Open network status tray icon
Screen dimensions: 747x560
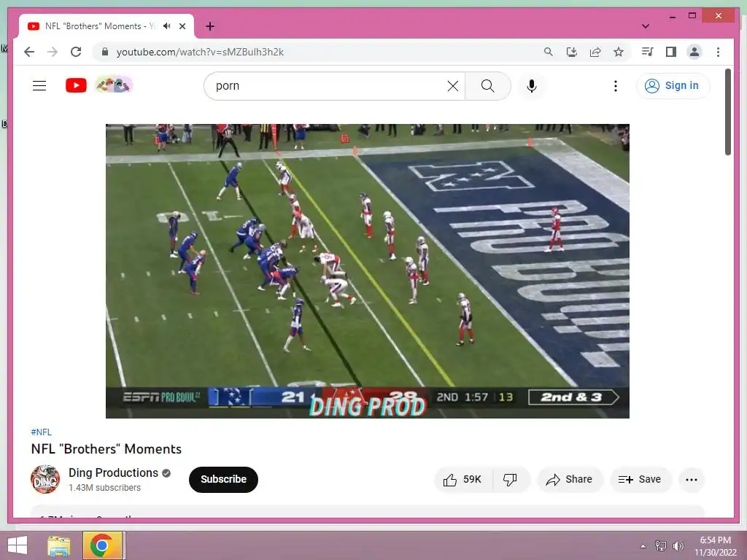click(661, 546)
